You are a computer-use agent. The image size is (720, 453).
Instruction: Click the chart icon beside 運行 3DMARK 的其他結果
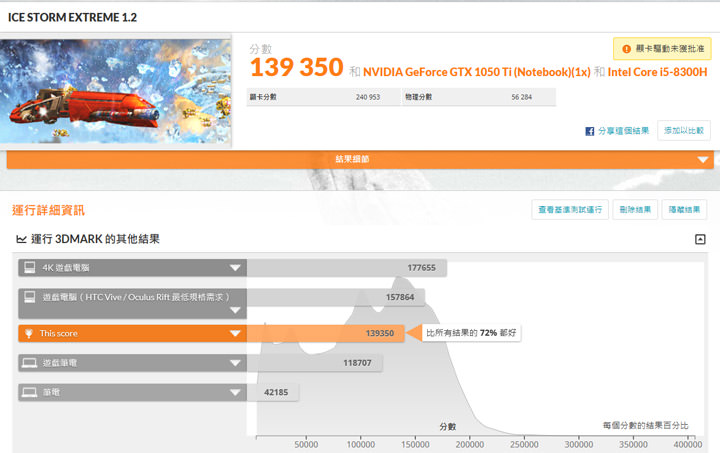coord(21,240)
